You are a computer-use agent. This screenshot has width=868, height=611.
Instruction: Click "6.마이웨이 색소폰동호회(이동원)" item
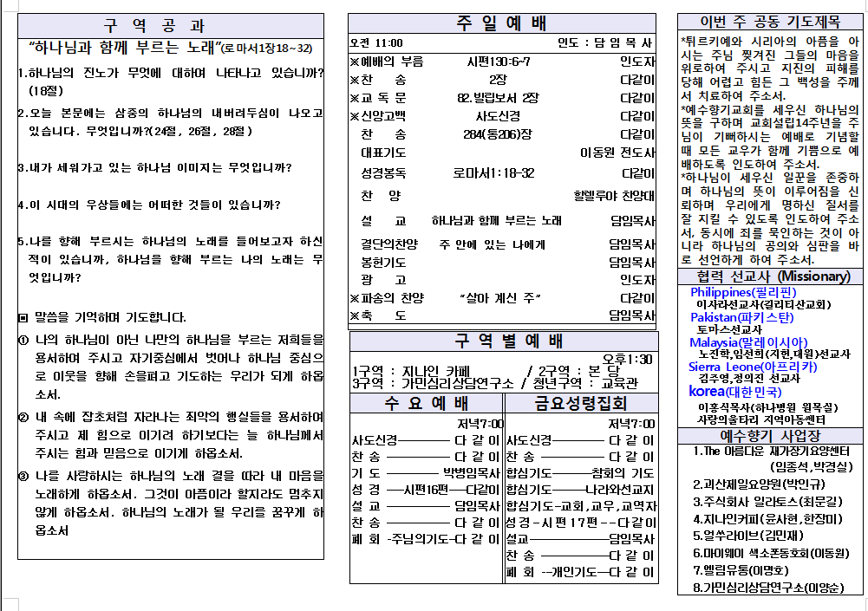point(771,554)
